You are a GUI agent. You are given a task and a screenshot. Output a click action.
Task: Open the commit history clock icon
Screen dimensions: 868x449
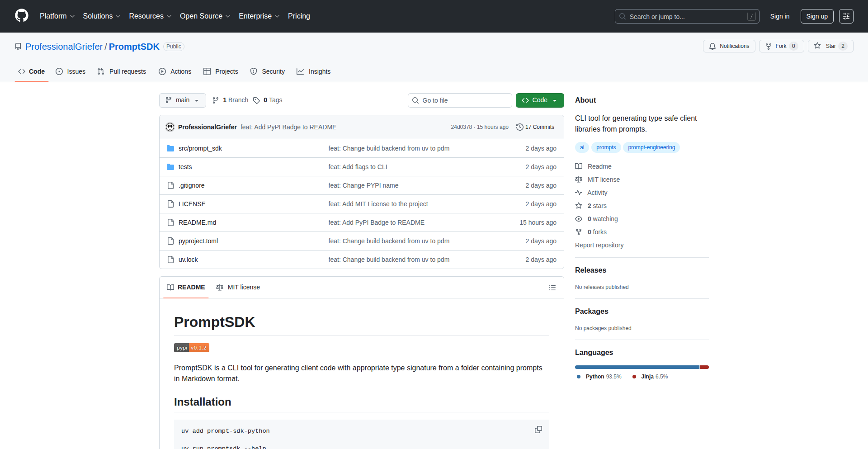[520, 127]
